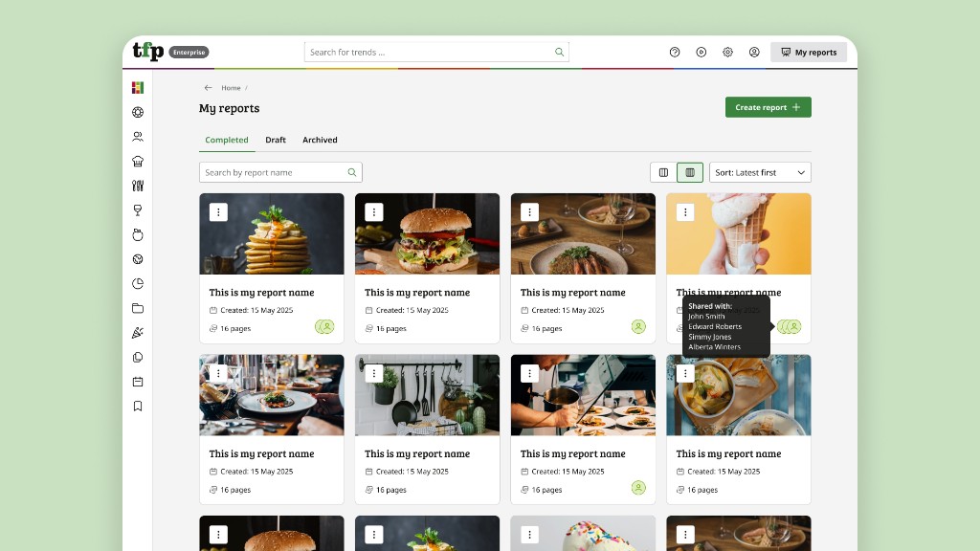Open the chef hat icon in sidebar
Image resolution: width=980 pixels, height=551 pixels.
[138, 161]
